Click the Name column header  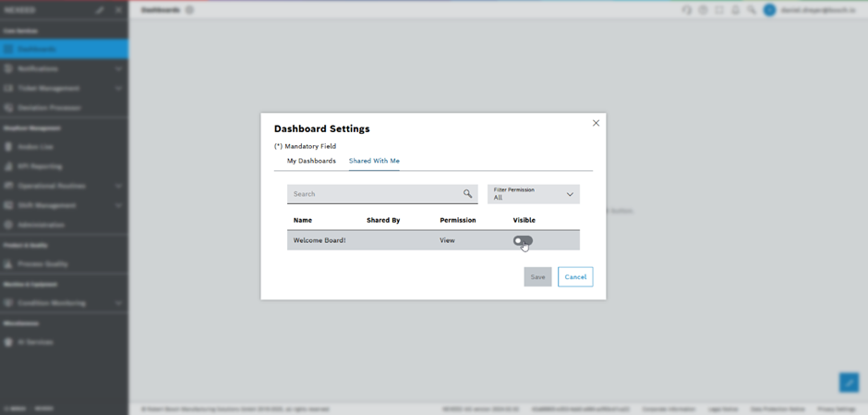pyautogui.click(x=302, y=220)
